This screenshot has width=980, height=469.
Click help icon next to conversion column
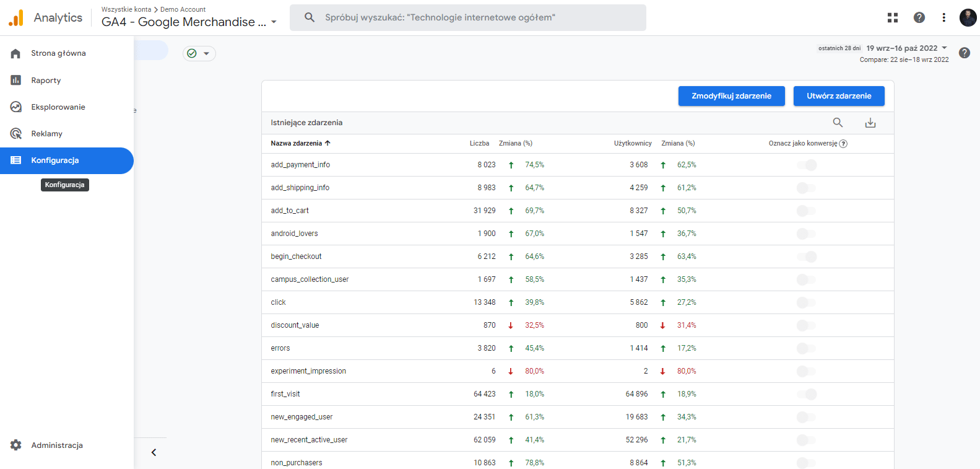(843, 144)
